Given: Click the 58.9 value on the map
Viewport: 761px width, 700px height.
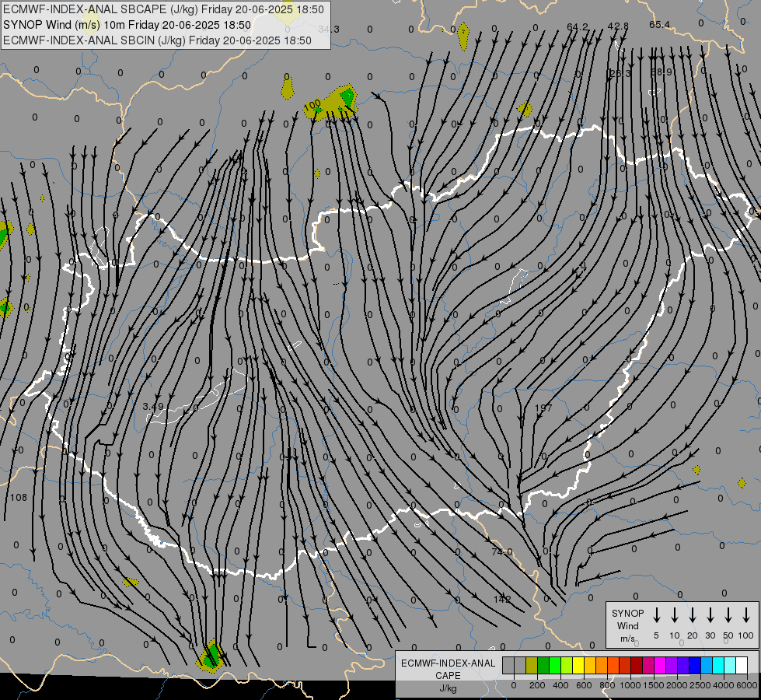Looking at the screenshot, I should (662, 72).
